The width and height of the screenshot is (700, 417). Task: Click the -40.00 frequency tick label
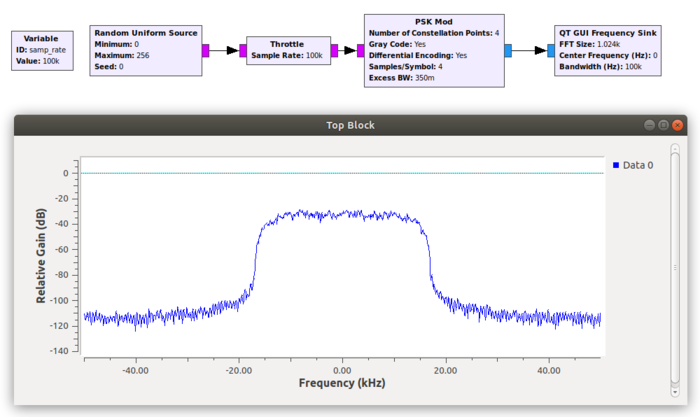click(x=135, y=371)
